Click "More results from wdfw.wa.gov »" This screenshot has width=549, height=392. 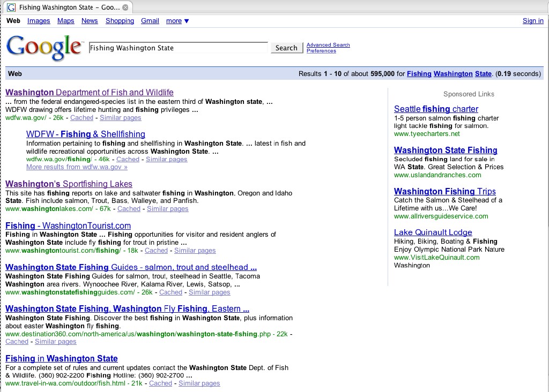pos(76,167)
